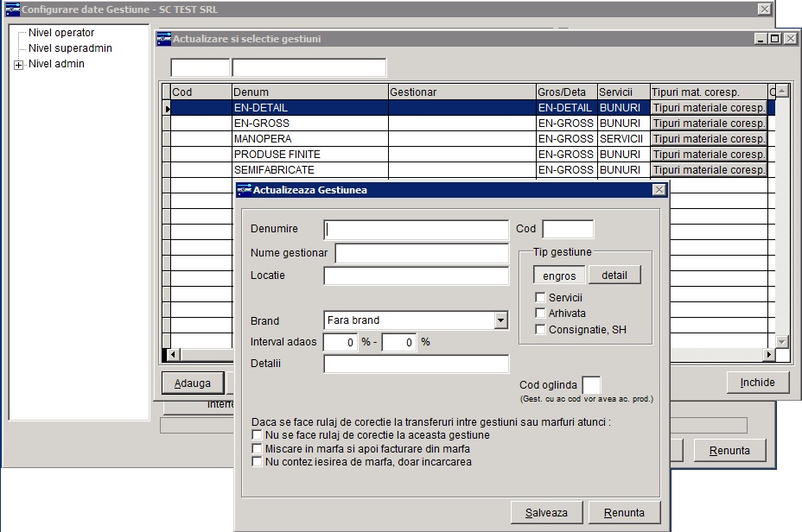Click the Adauga button
The image size is (802, 532).
click(x=193, y=383)
